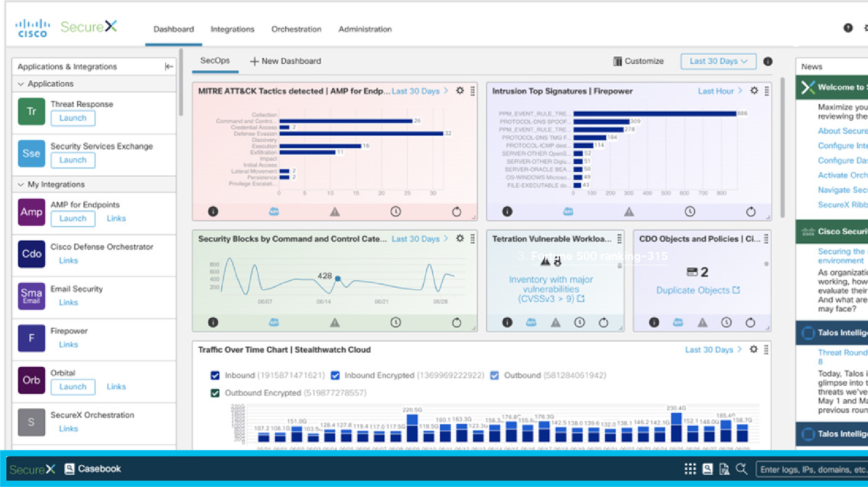Open Duplicate Objects link

pos(698,290)
